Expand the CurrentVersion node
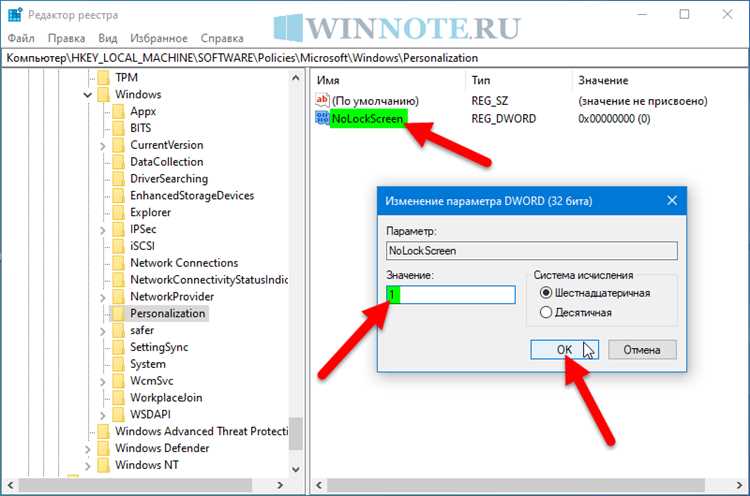Image resolution: width=750 pixels, height=496 pixels. pyautogui.click(x=102, y=145)
